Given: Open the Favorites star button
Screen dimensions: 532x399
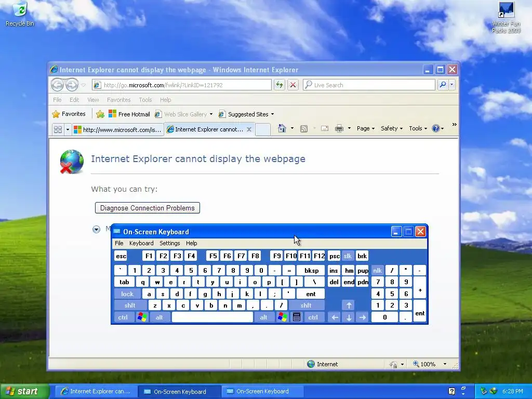Looking at the screenshot, I should 69,114.
